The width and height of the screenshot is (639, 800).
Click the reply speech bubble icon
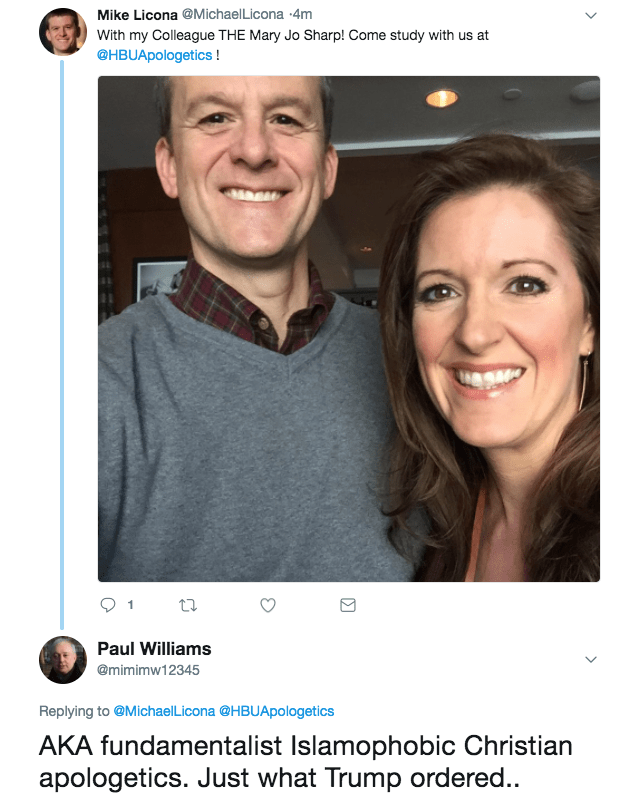click(x=110, y=605)
